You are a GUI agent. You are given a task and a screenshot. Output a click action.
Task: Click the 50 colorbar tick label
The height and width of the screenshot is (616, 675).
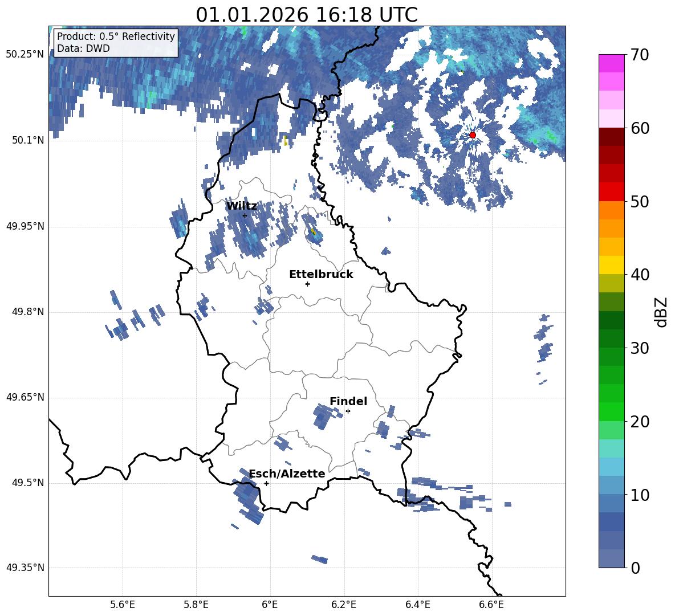click(x=640, y=202)
